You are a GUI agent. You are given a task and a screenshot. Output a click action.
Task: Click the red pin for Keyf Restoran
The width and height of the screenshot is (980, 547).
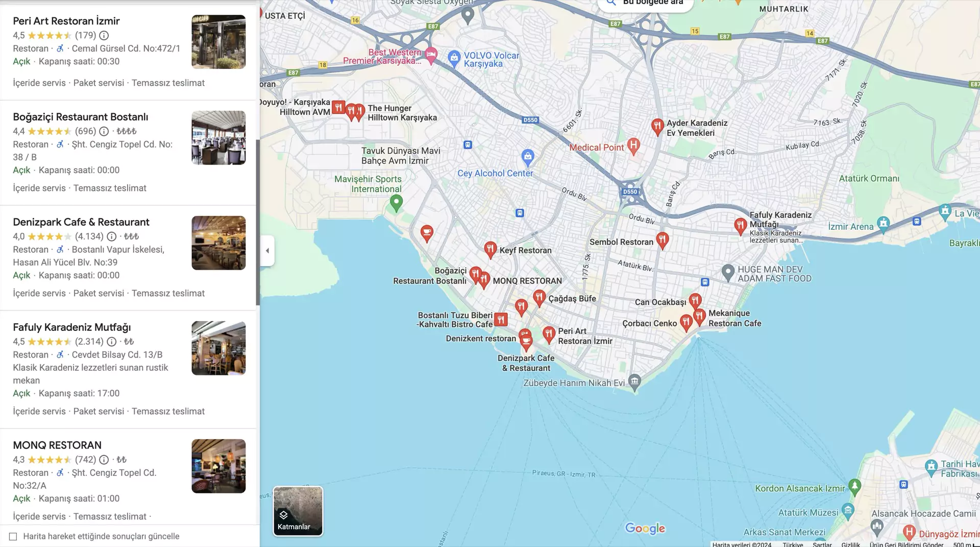click(x=490, y=249)
